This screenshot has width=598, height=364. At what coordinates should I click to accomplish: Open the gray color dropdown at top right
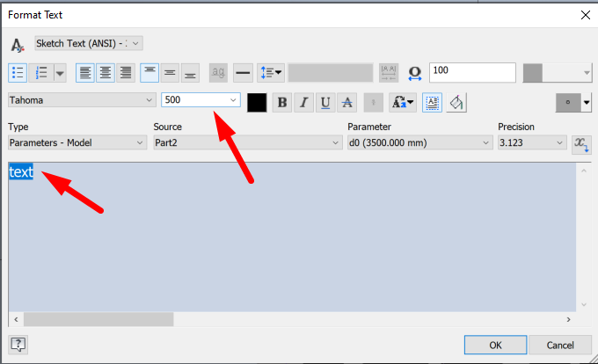point(558,72)
